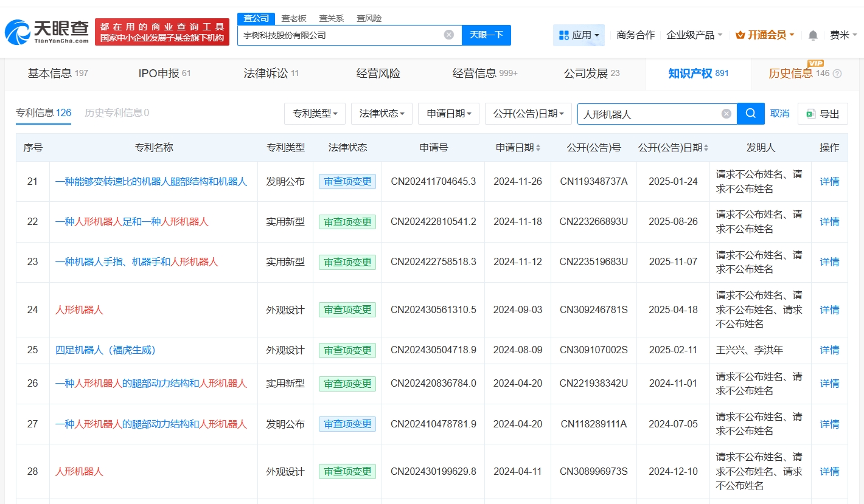
Task: Clear the 人形机器人 patent filter text
Action: (726, 114)
